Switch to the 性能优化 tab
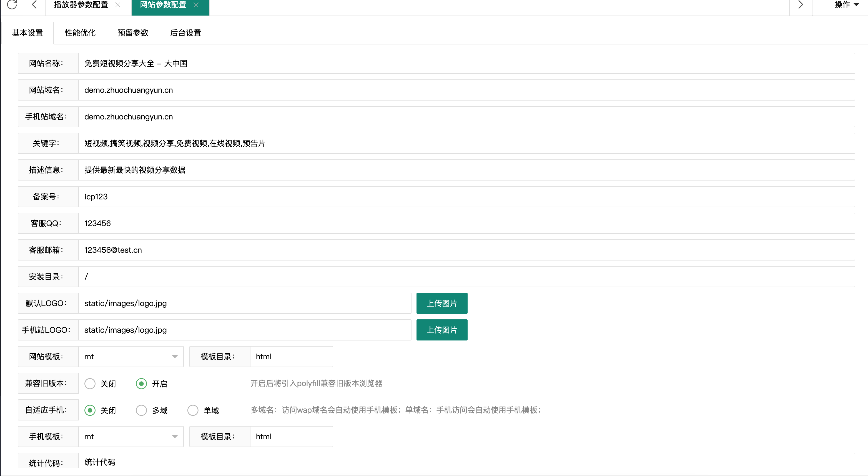The width and height of the screenshot is (868, 476). pyautogui.click(x=80, y=33)
